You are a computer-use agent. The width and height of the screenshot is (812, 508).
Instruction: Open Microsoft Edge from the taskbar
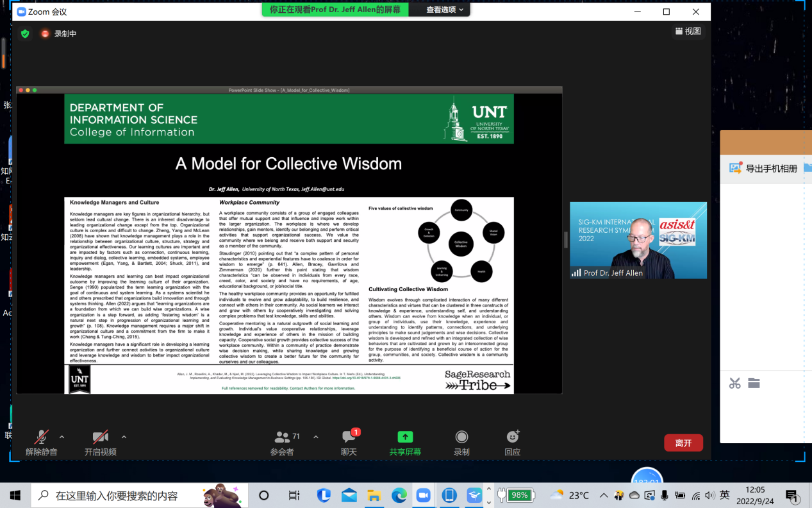(x=399, y=495)
